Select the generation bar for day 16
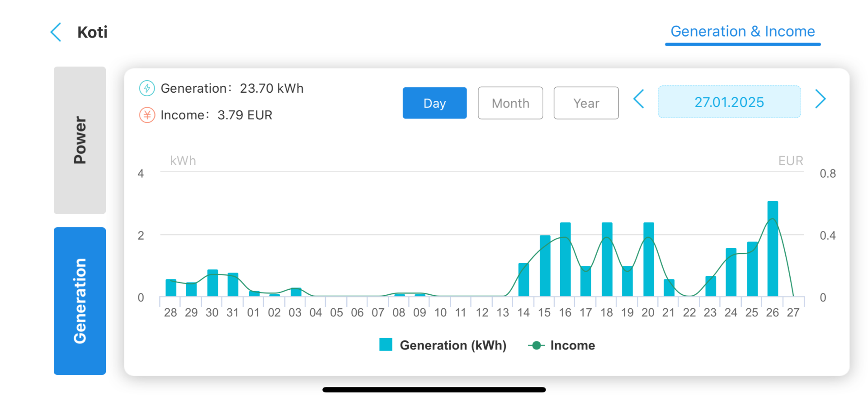This screenshot has height=401, width=868. [565, 259]
